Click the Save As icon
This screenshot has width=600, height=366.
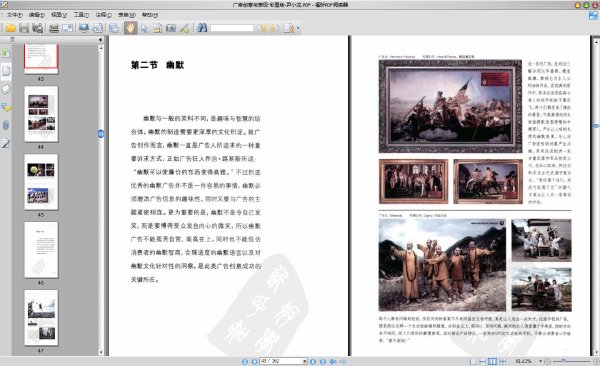click(37, 28)
